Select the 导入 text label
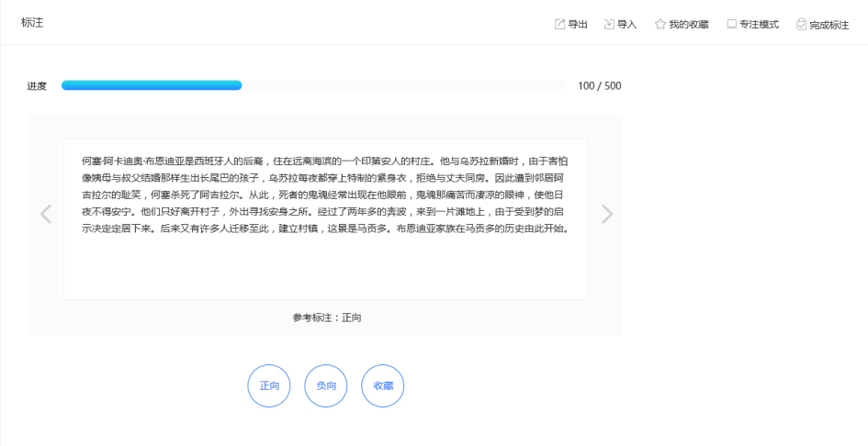Viewport: 868px width, 446px height. pos(627,25)
